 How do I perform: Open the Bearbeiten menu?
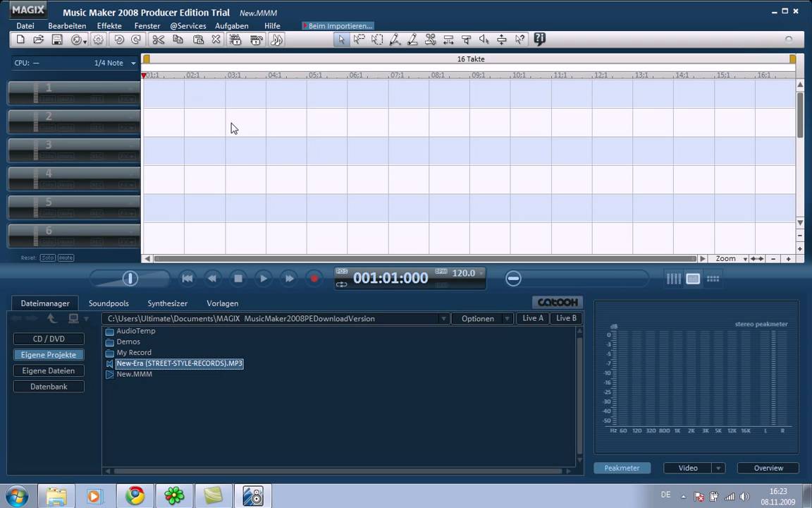coord(67,26)
